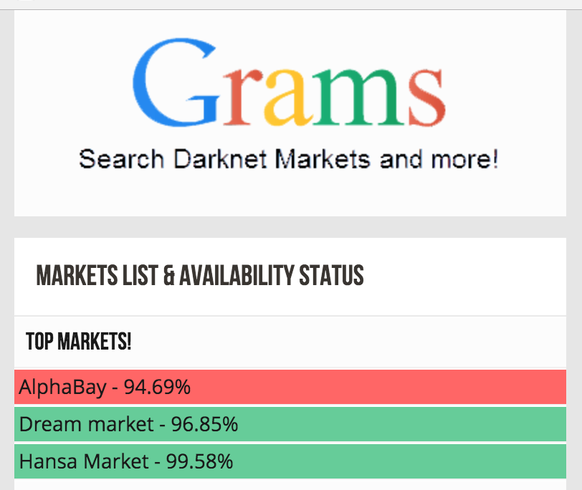Click the red AlphaBay status bar's right side
Image resolution: width=582 pixels, height=490 pixels.
coord(483,387)
